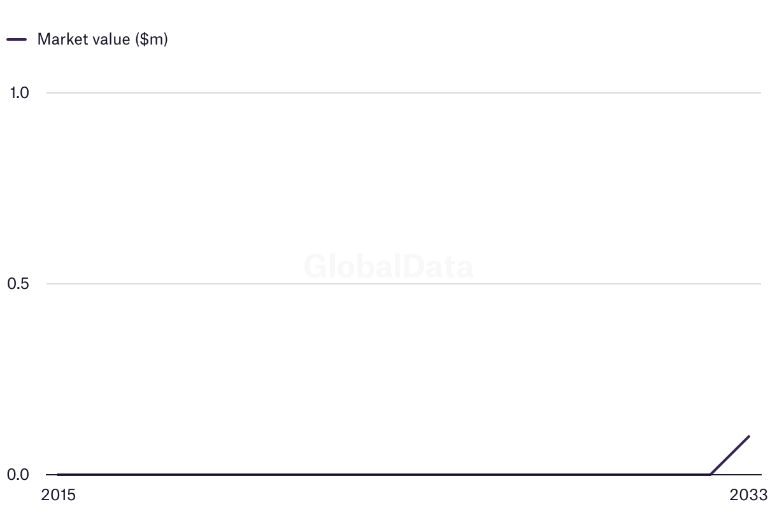
Task: Click the 0.0 y-axis label
Action: tap(19, 475)
